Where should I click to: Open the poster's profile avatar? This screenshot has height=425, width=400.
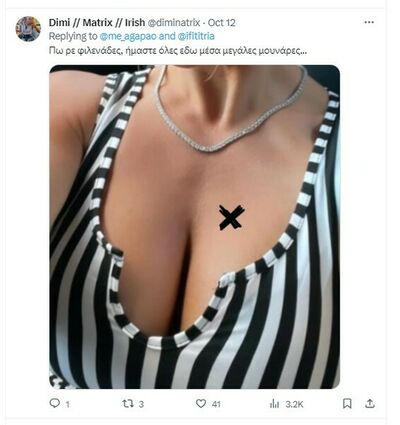click(x=28, y=29)
